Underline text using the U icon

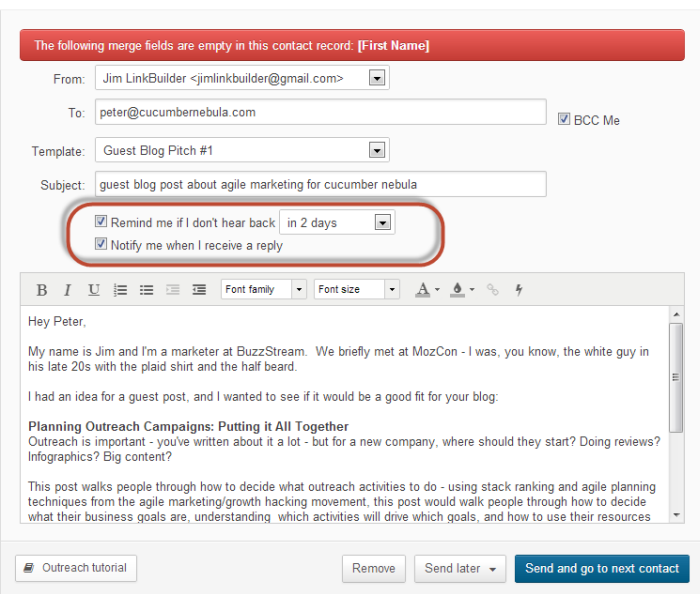tap(93, 290)
